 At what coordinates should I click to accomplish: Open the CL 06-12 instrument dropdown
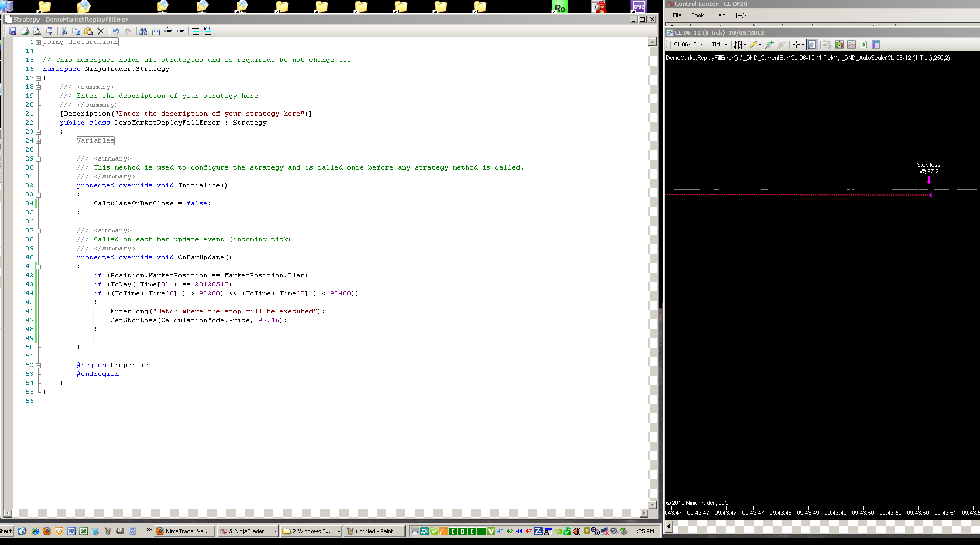pyautogui.click(x=689, y=44)
